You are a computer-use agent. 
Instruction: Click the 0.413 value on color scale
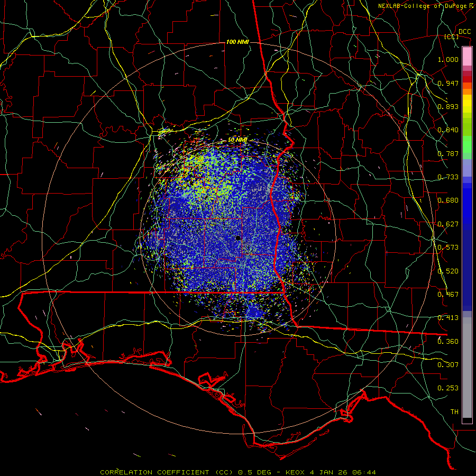(448, 318)
